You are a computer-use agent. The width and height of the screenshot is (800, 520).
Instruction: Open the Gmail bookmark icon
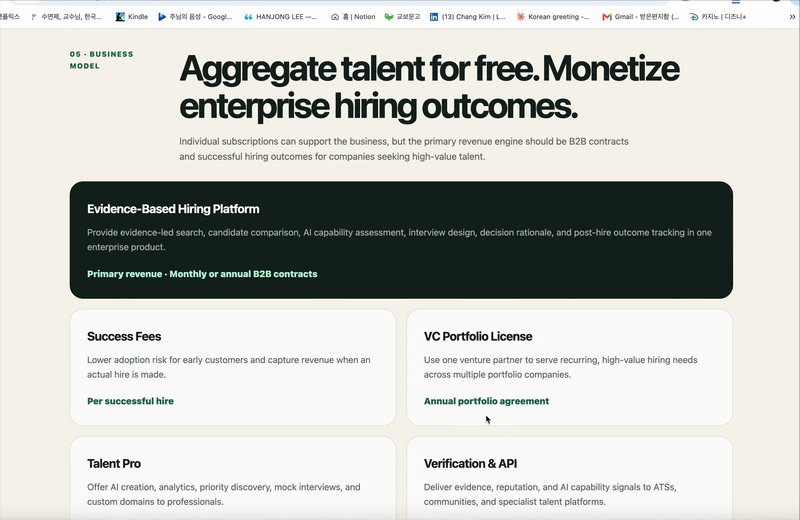pyautogui.click(x=607, y=17)
